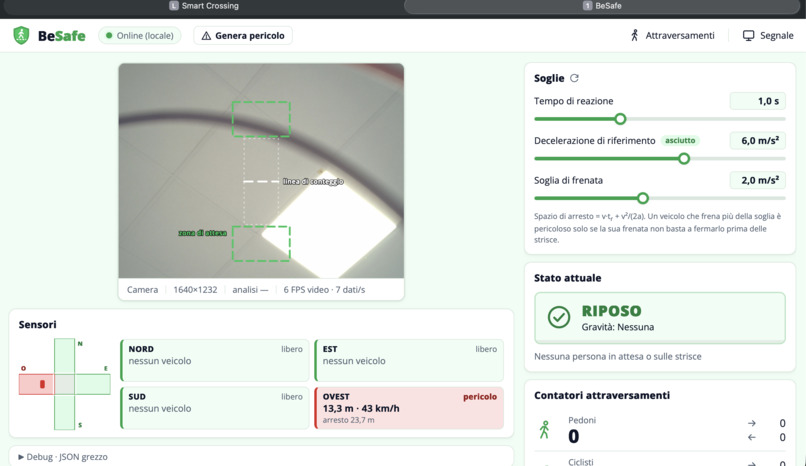806x466 pixels.
Task: Select the NORD sensor card
Action: click(x=214, y=360)
